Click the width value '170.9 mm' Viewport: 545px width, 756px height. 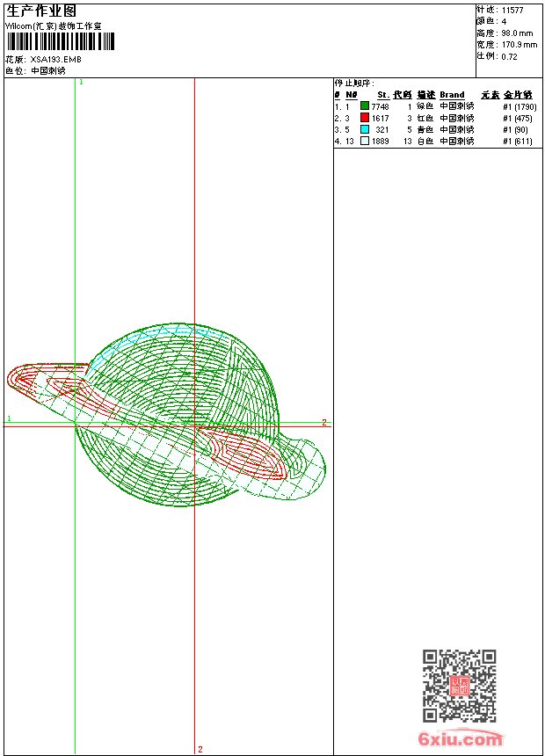[520, 45]
